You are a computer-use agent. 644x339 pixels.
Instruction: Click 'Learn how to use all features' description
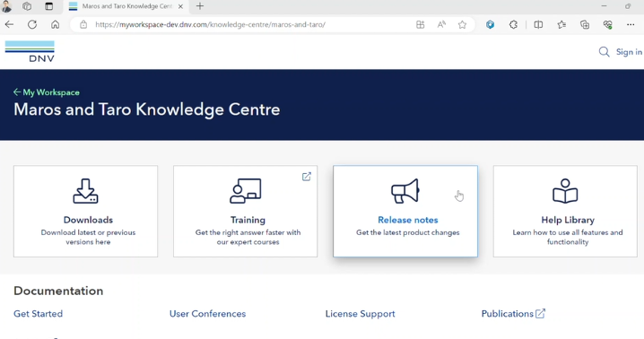[568, 237]
